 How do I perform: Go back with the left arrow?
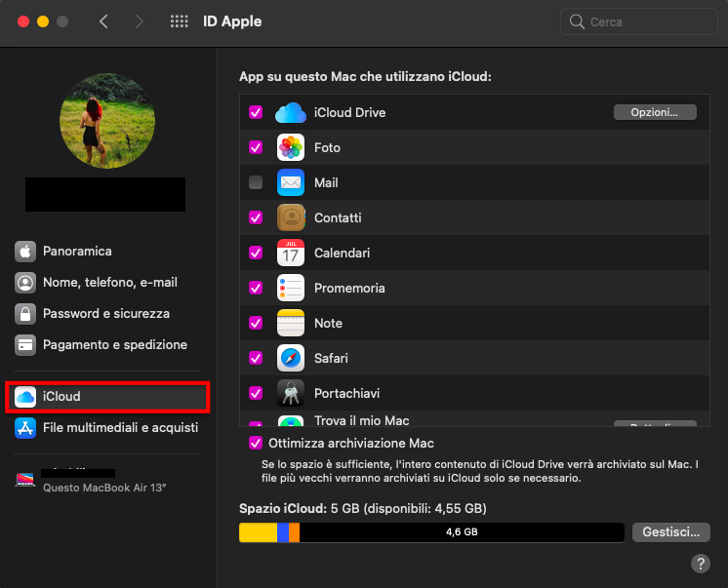click(x=103, y=21)
